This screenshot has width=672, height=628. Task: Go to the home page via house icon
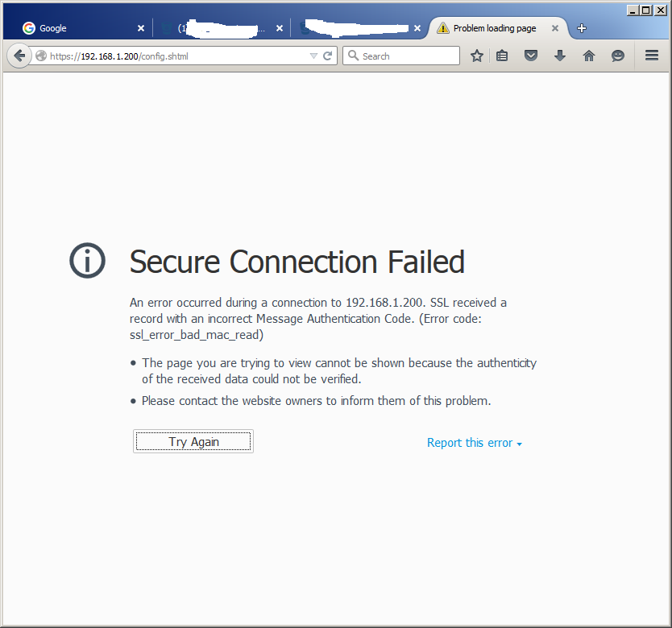pos(589,56)
